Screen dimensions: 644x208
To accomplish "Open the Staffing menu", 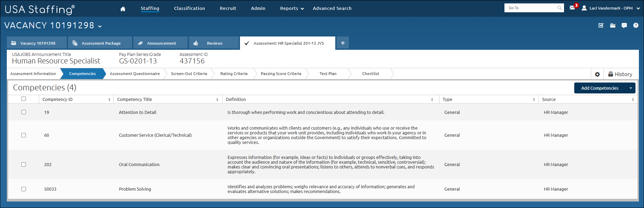I will pyautogui.click(x=150, y=8).
